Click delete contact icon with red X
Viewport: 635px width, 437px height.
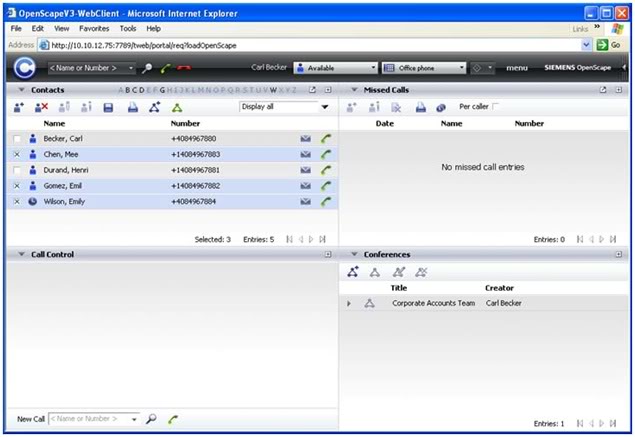coord(41,107)
